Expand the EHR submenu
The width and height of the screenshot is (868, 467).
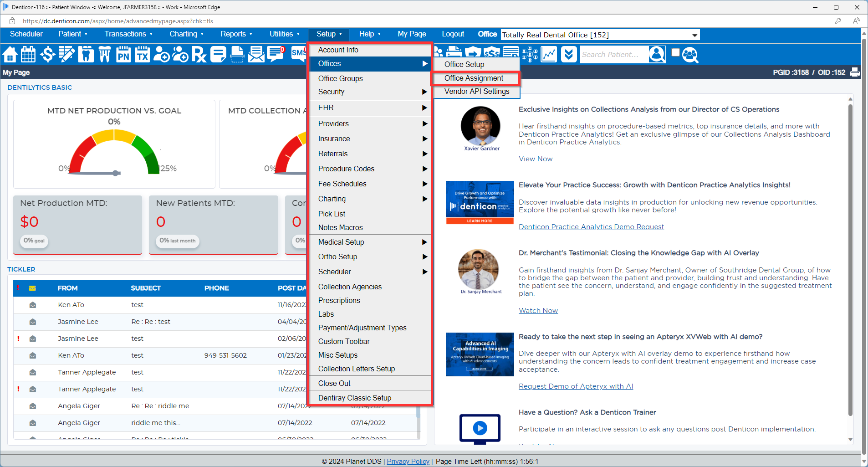[370, 108]
